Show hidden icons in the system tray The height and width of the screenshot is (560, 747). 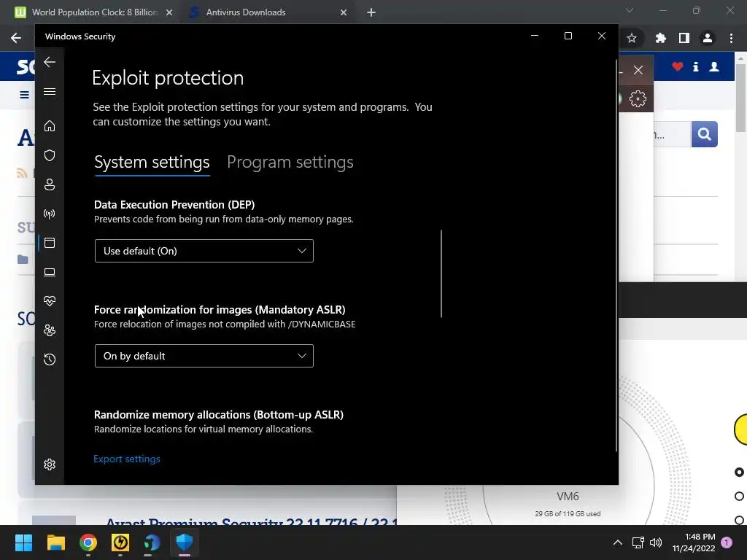click(617, 542)
